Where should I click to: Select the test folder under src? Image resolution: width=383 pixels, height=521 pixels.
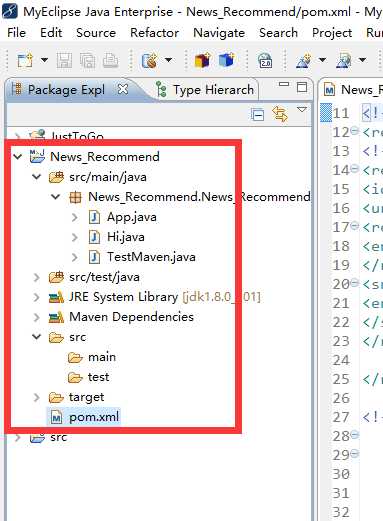[98, 377]
